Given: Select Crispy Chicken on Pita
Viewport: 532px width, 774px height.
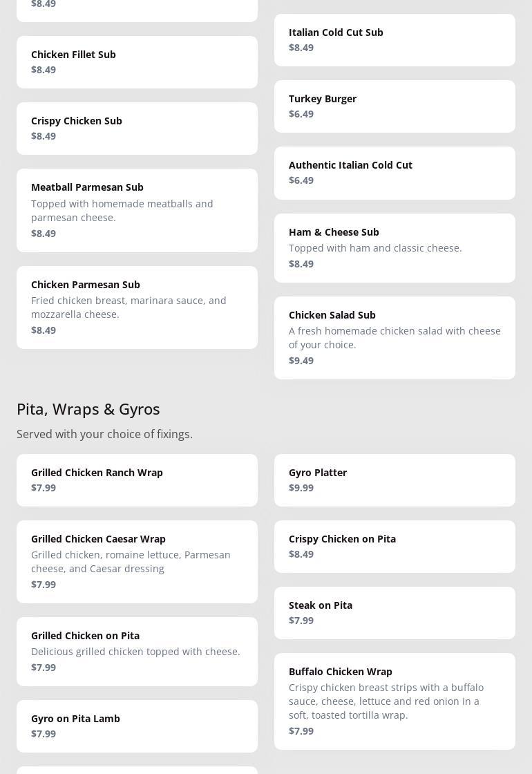Looking at the screenshot, I should tap(395, 547).
